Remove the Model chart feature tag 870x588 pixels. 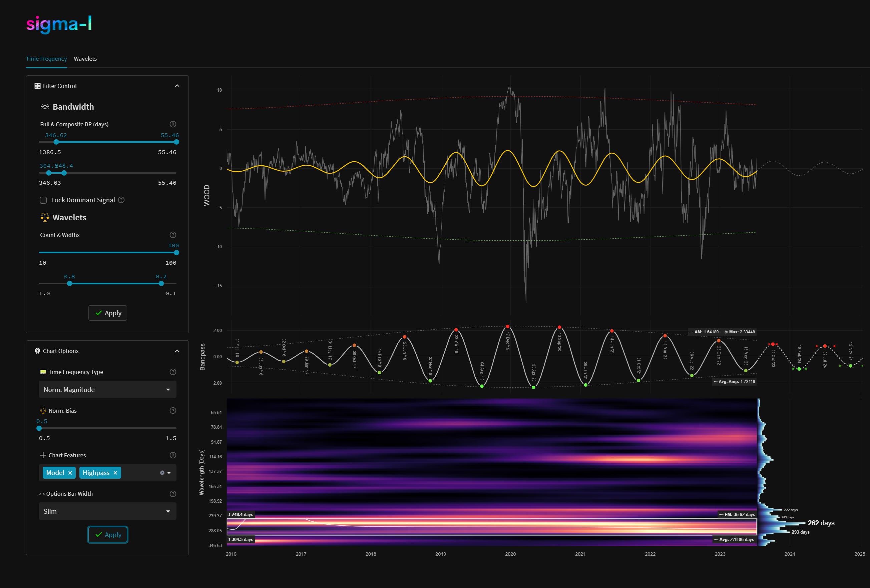70,473
